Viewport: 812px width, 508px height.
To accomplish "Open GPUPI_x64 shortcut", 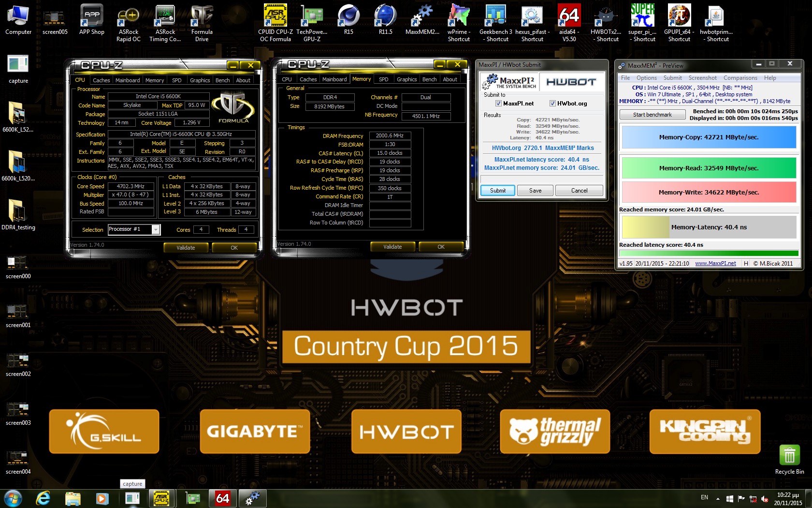I will tap(679, 23).
